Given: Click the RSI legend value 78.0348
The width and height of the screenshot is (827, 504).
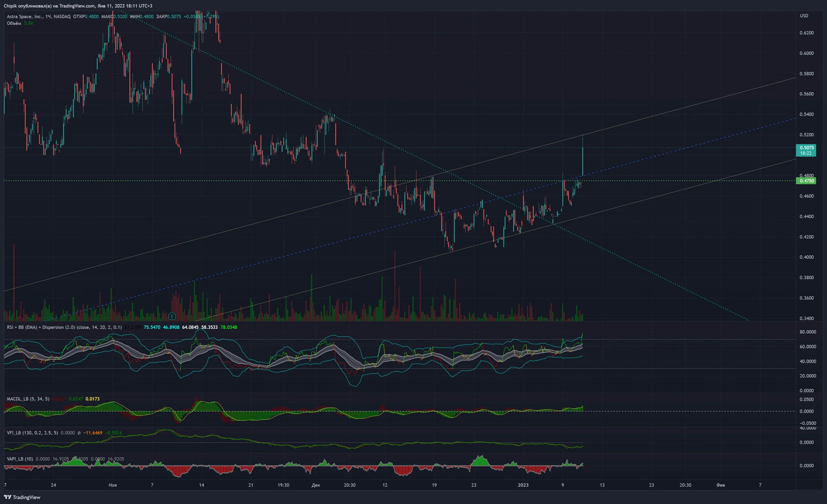Looking at the screenshot, I should [229, 327].
